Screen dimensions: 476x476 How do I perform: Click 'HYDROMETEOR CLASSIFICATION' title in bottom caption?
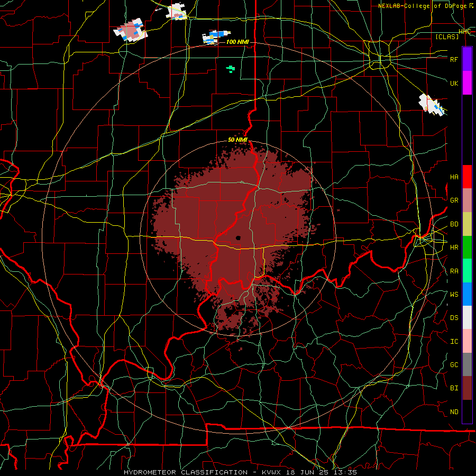point(186,472)
